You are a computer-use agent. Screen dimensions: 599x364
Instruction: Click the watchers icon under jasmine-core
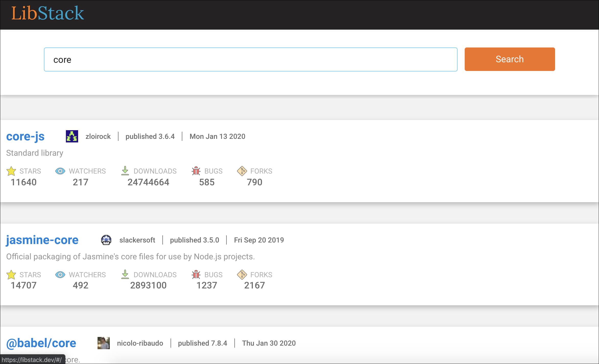[x=60, y=275]
